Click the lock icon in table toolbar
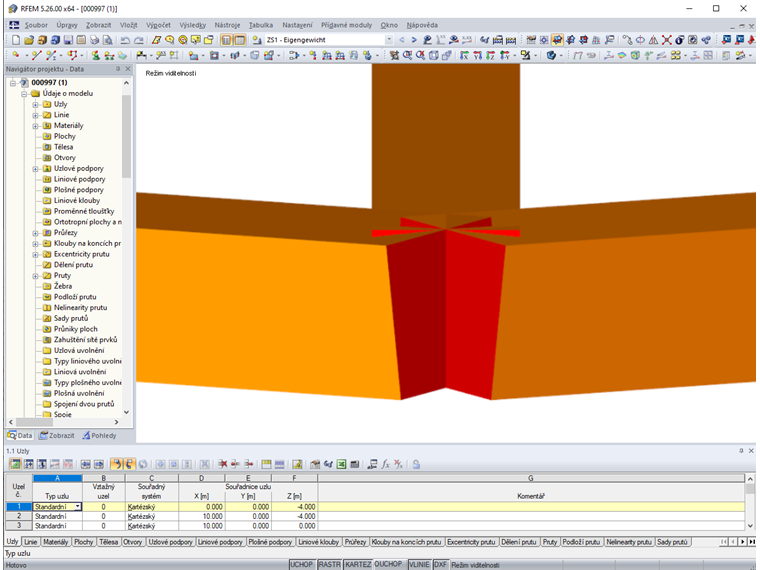760x570 pixels. (x=416, y=464)
